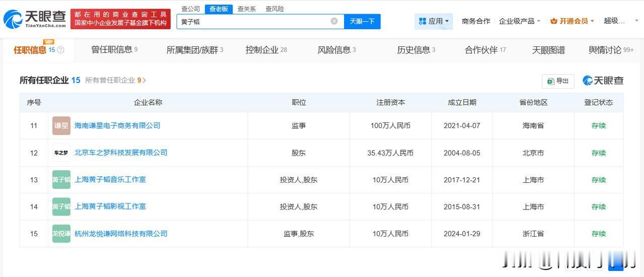644x277 pixels.
Task: Clear the search box with the X icon
Action: (x=334, y=21)
